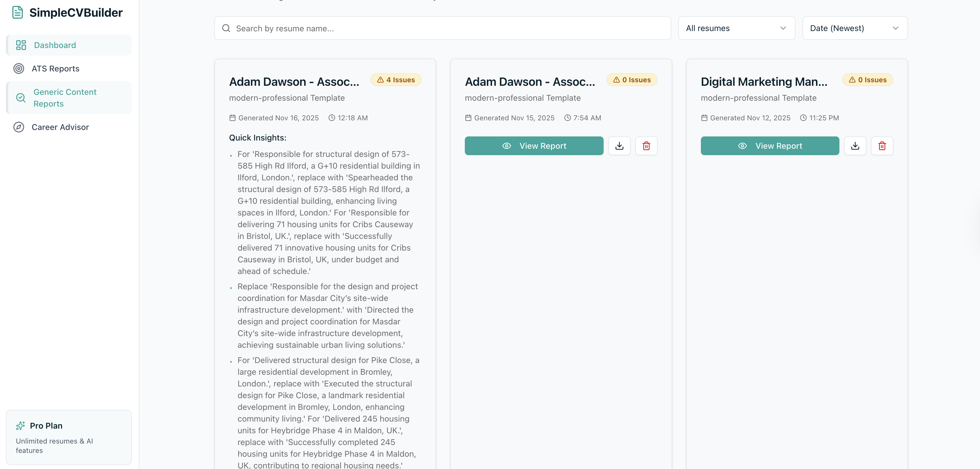The image size is (980, 469).
Task: View Report for Nov 15 Adam Dawson
Action: [x=534, y=146]
